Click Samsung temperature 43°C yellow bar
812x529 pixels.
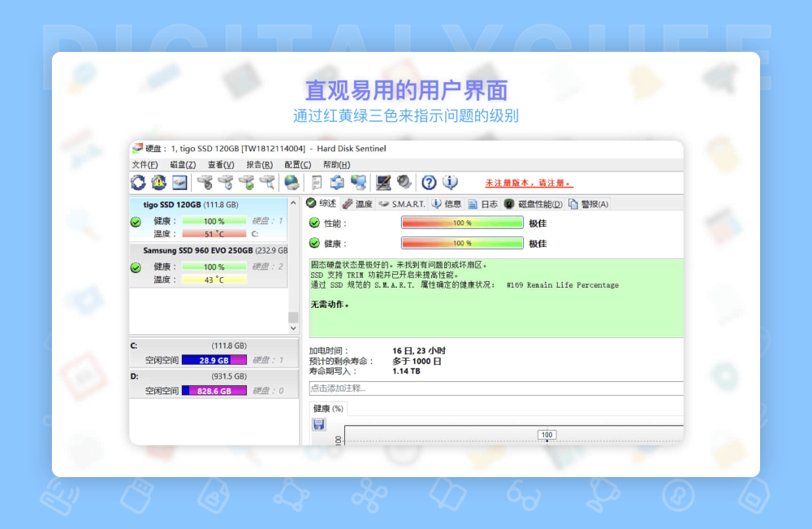tap(214, 280)
